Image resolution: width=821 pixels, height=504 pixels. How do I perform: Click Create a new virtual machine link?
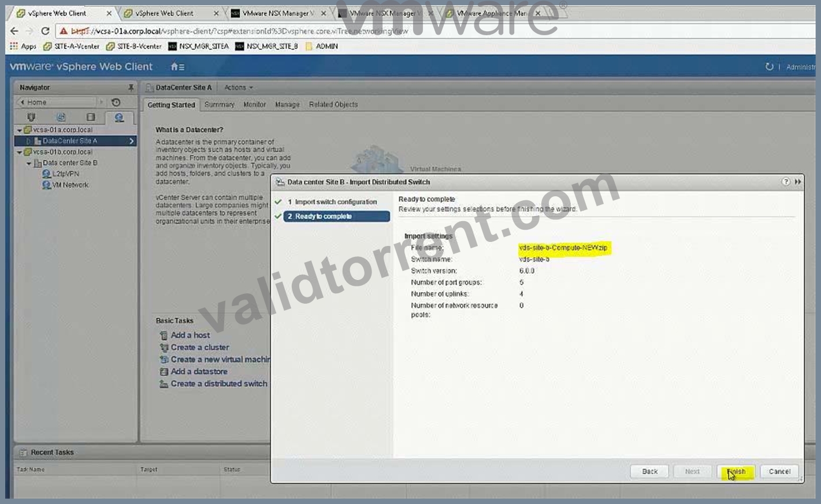tap(220, 360)
